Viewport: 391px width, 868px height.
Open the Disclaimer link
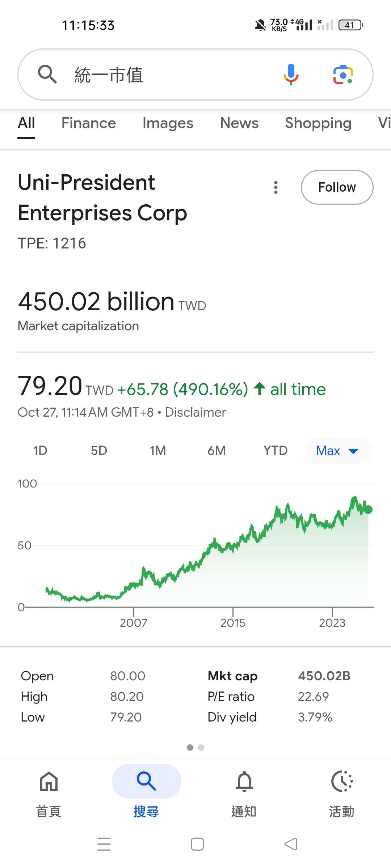[x=195, y=412]
